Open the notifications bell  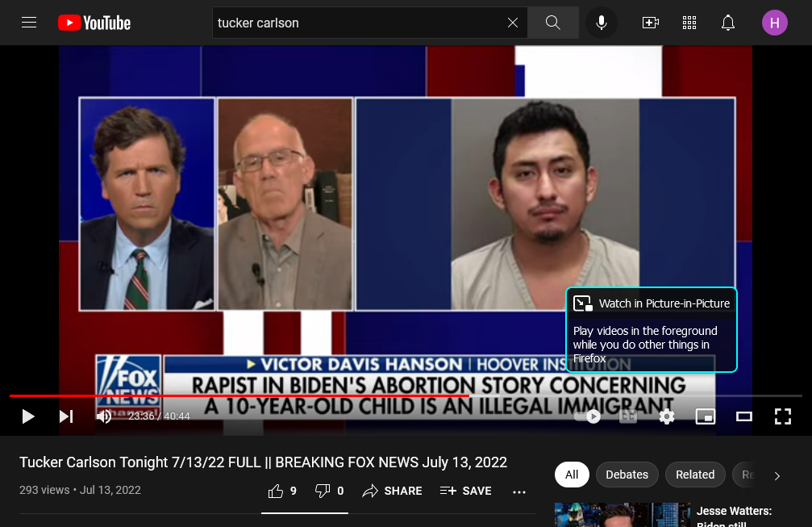click(x=728, y=23)
